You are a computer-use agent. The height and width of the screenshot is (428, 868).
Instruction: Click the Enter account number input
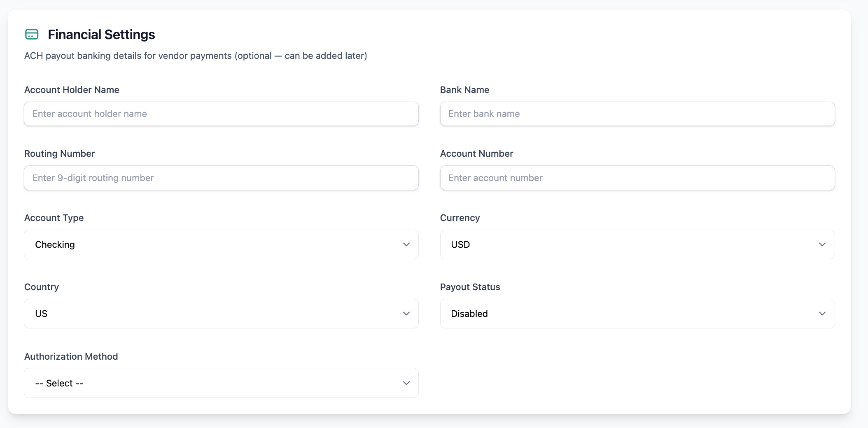(637, 178)
